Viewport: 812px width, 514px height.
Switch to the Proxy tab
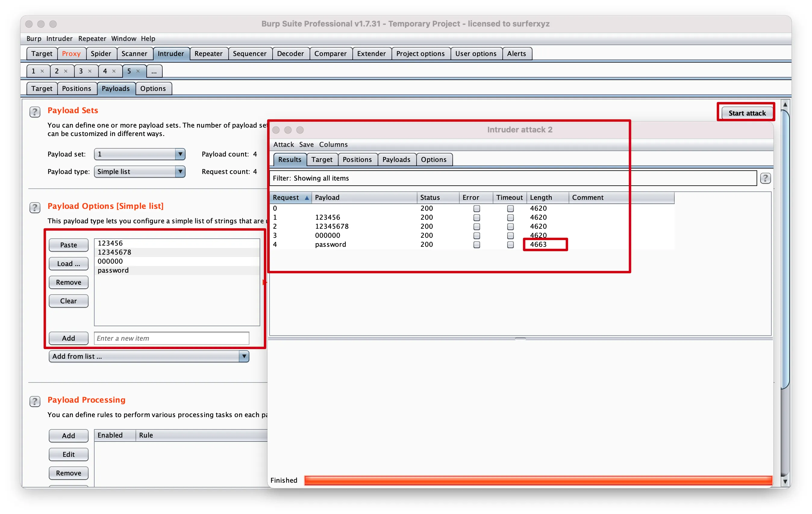(71, 54)
